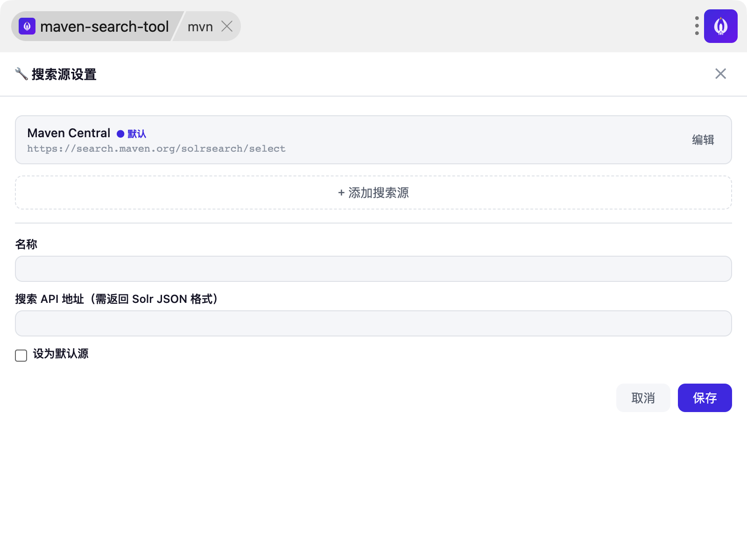Viewport: 747px width, 560px height.
Task: Select the Maven Central source entry
Action: pyautogui.click(x=373, y=140)
